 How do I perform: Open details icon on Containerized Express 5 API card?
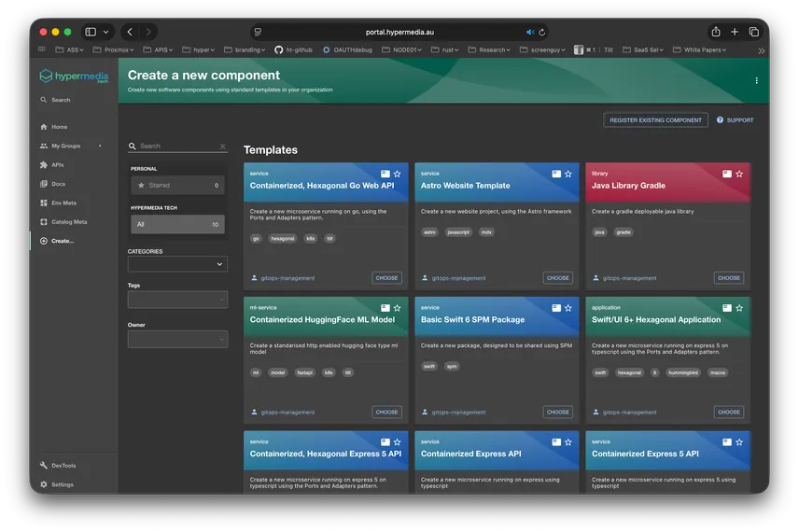[x=727, y=441]
